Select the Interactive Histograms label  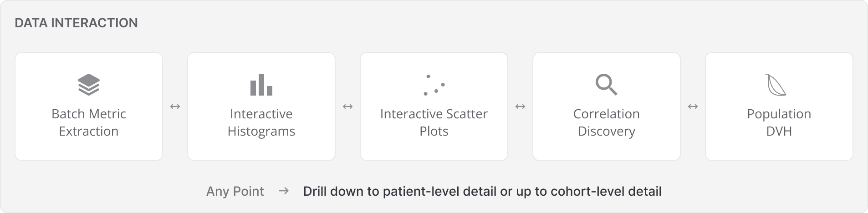(261, 122)
